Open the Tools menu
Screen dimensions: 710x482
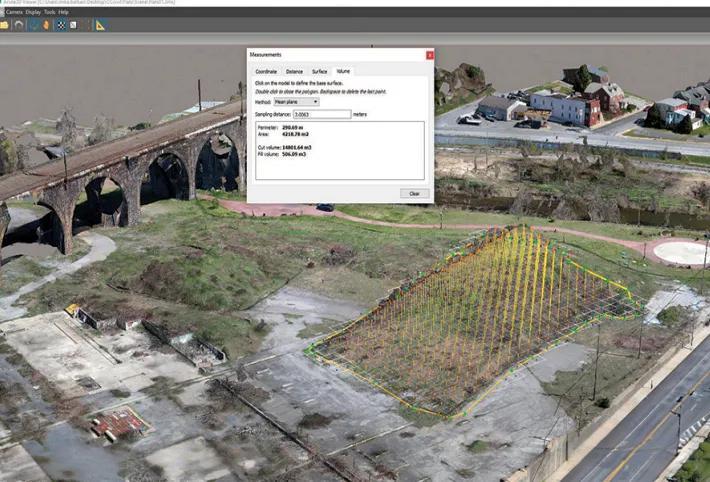pos(49,12)
